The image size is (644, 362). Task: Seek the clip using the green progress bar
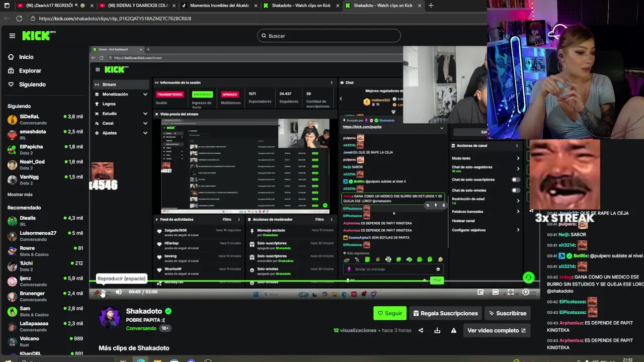314,281
